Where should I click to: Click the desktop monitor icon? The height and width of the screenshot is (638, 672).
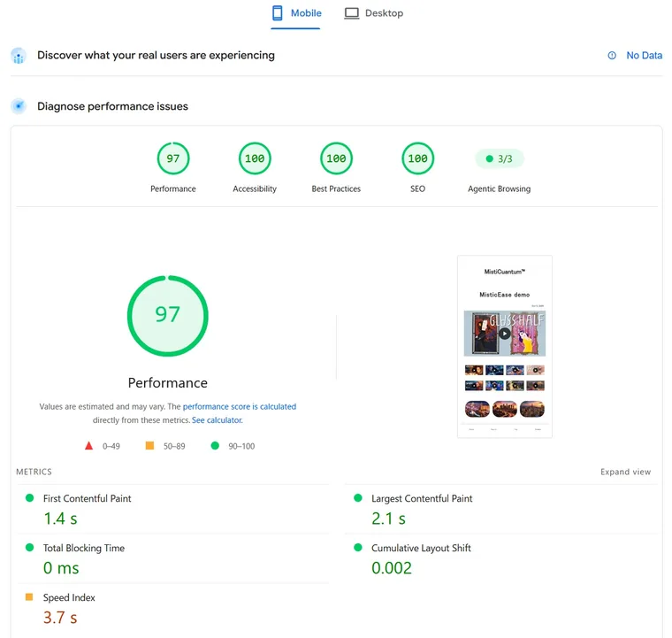coord(351,13)
